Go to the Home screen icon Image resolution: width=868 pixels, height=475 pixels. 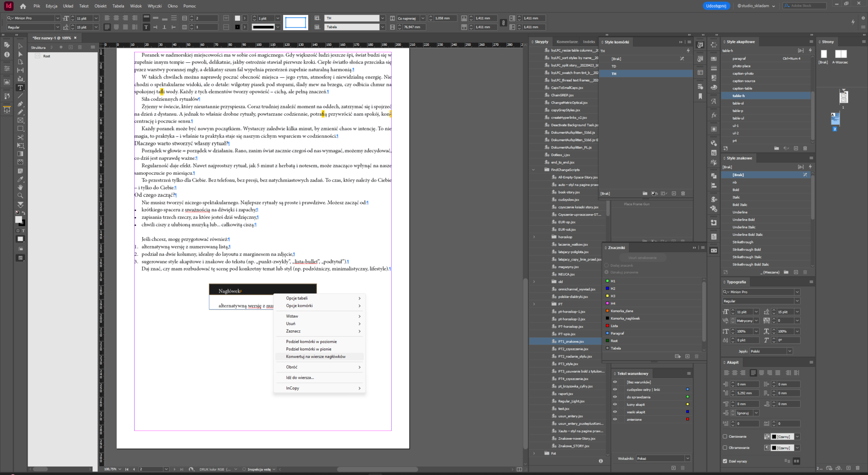coord(23,6)
